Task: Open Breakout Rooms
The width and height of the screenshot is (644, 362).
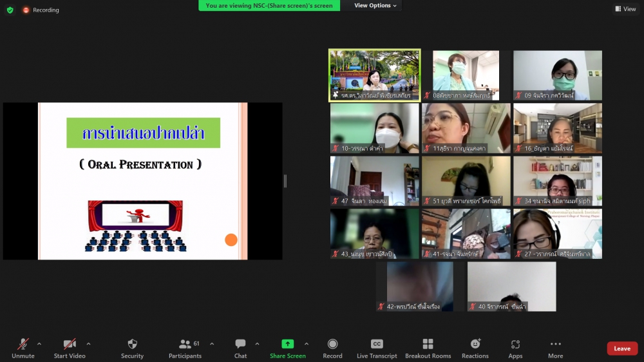Action: [428, 345]
